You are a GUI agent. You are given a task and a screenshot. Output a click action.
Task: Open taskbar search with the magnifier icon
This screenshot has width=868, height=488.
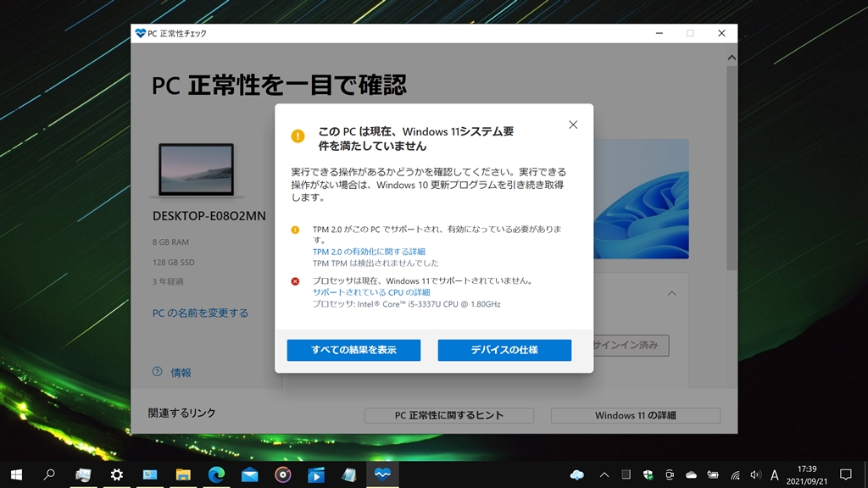pos(49,474)
